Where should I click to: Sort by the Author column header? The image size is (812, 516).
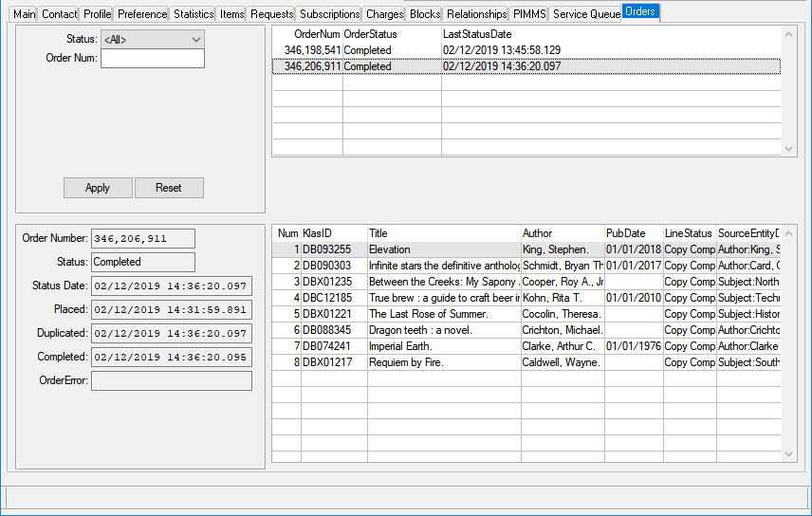click(562, 233)
